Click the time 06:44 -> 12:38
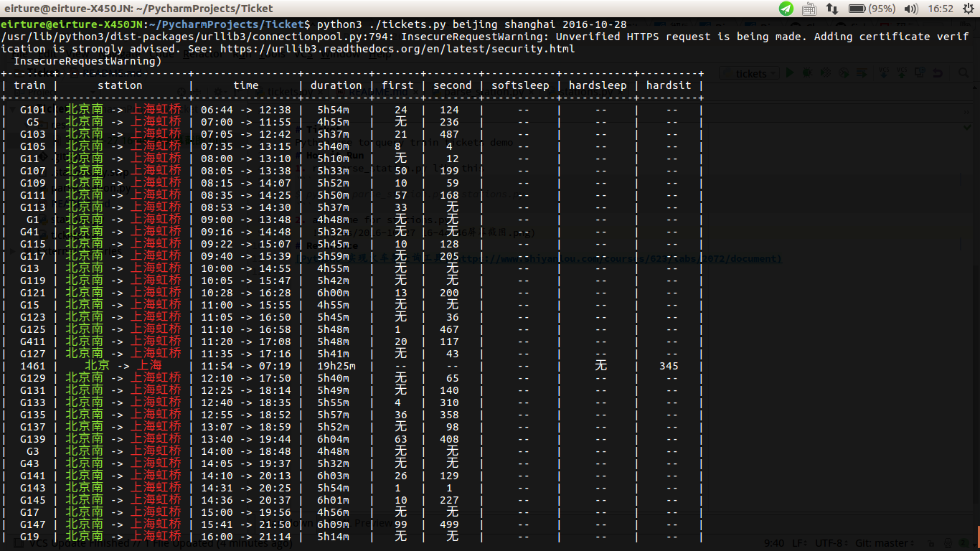 pos(245,110)
